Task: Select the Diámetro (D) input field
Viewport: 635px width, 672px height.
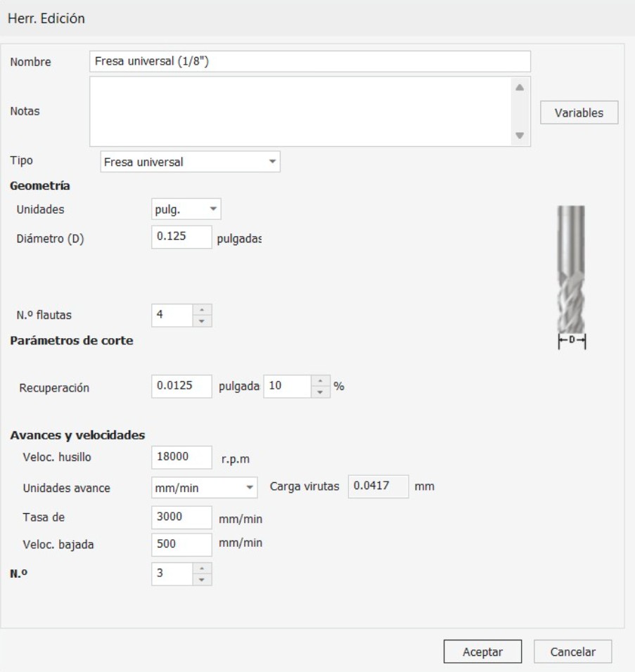Action: pyautogui.click(x=182, y=237)
